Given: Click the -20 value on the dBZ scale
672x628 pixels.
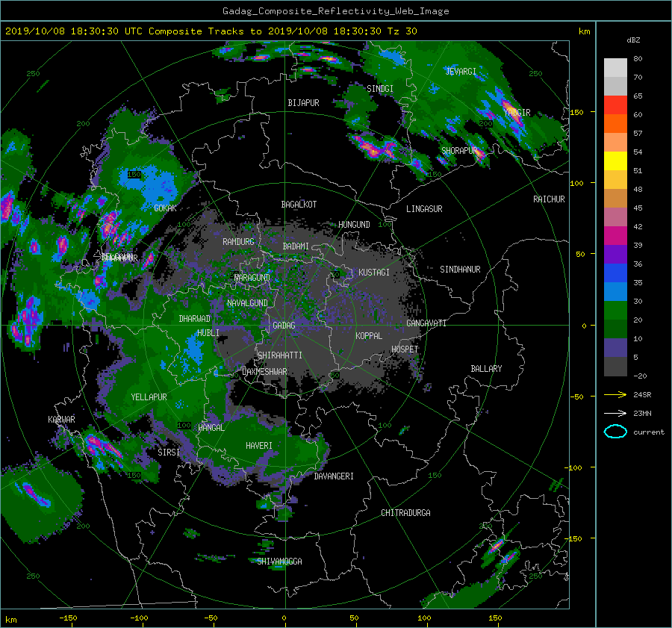Looking at the screenshot, I should 640,376.
